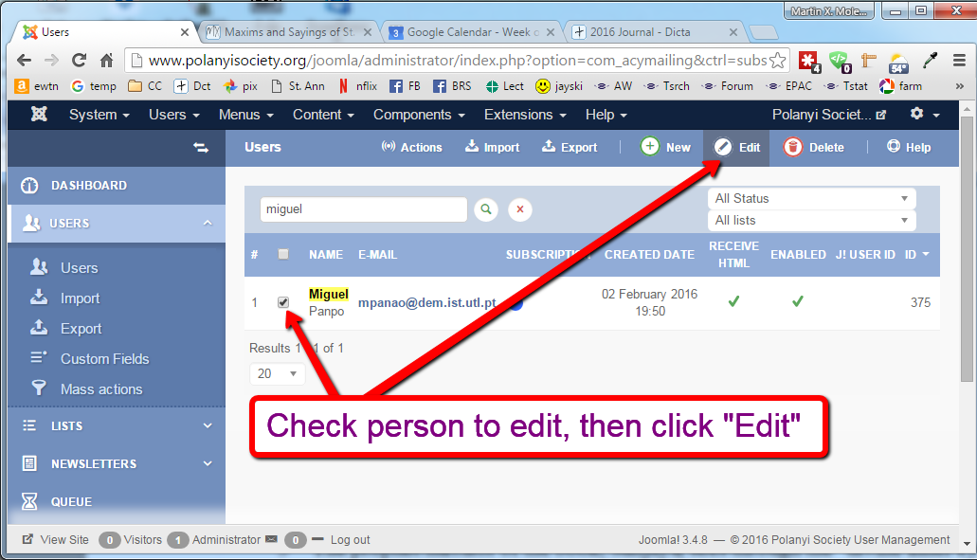Viewport: 977px width, 560px height.
Task: Toggle the Enabled checkmark for Miguel
Action: (x=798, y=301)
